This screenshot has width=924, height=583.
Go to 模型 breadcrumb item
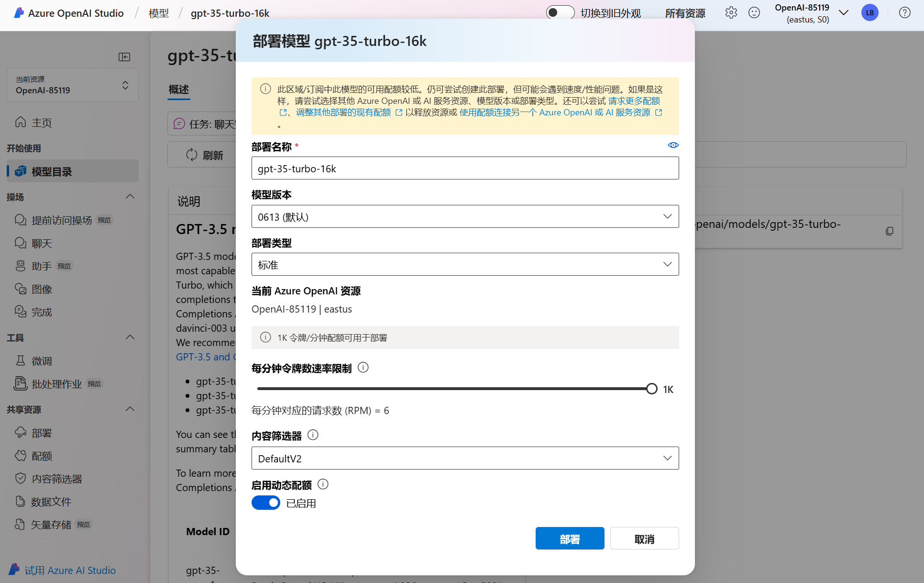point(159,13)
